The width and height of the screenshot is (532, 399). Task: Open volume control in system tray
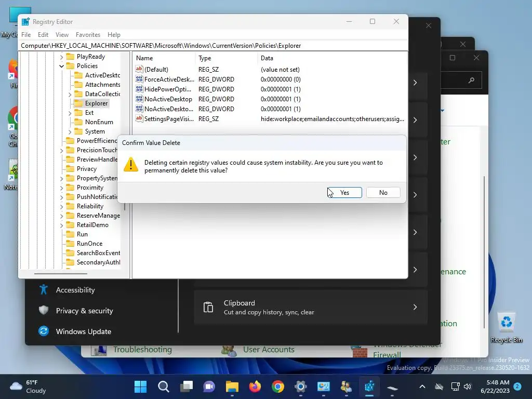coord(468,387)
